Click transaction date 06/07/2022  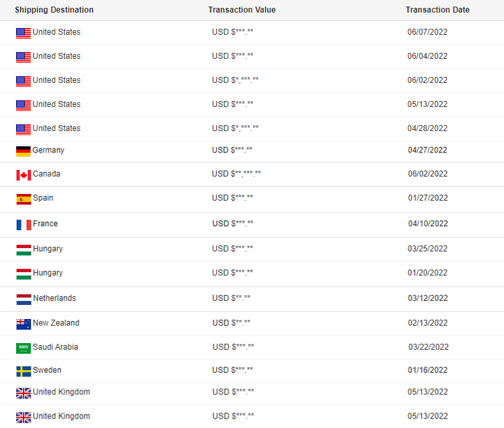click(x=427, y=32)
